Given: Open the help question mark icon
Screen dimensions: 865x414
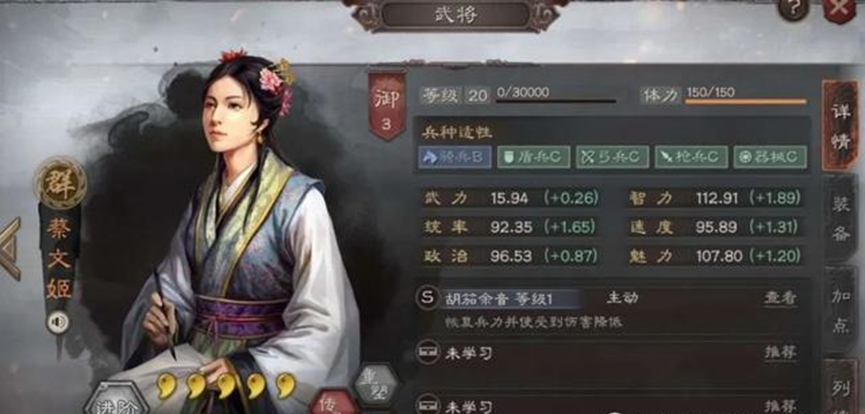Looking at the screenshot, I should (x=793, y=8).
